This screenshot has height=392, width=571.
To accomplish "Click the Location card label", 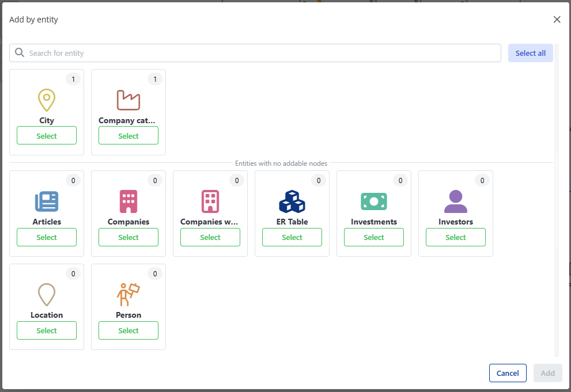I will [x=47, y=315].
